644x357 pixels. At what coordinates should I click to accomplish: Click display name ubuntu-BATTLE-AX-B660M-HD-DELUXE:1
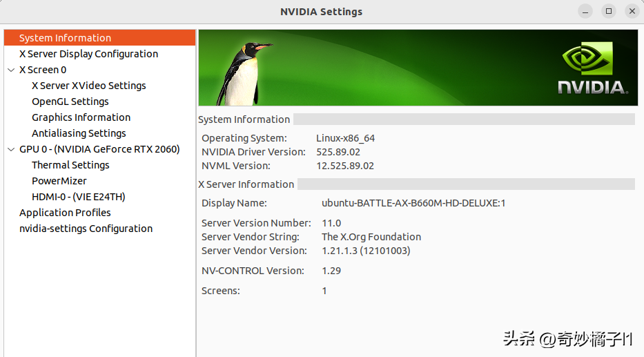pyautogui.click(x=413, y=203)
